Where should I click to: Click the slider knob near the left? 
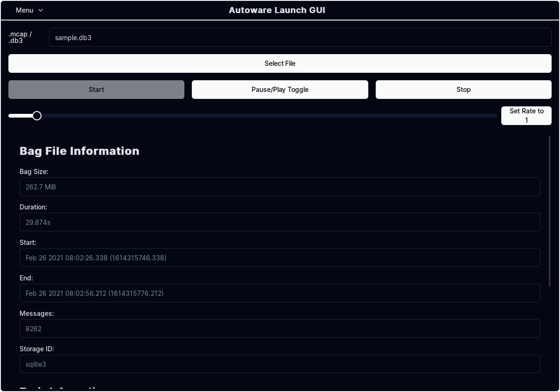click(37, 115)
